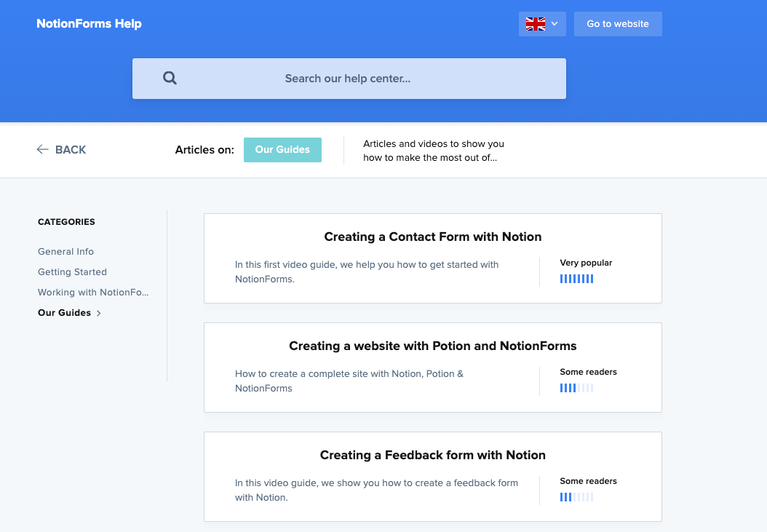Click the 'Articles and videos to show you' description
The width and height of the screenshot is (767, 532).
click(x=434, y=151)
